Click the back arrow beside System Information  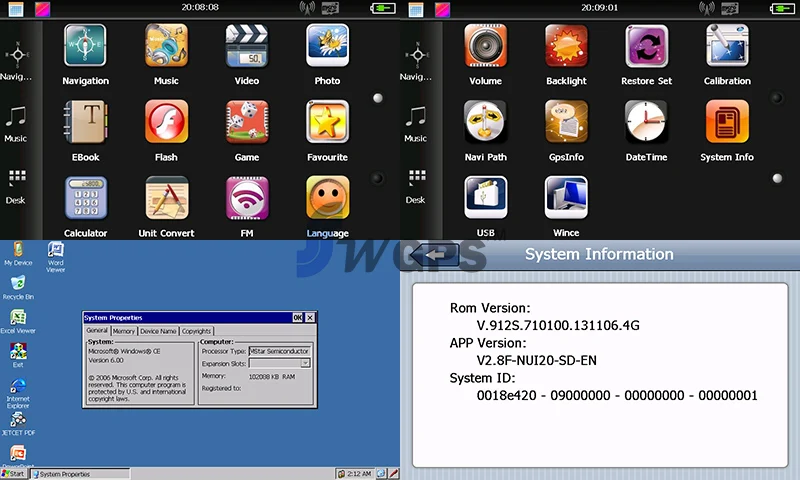(x=435, y=254)
